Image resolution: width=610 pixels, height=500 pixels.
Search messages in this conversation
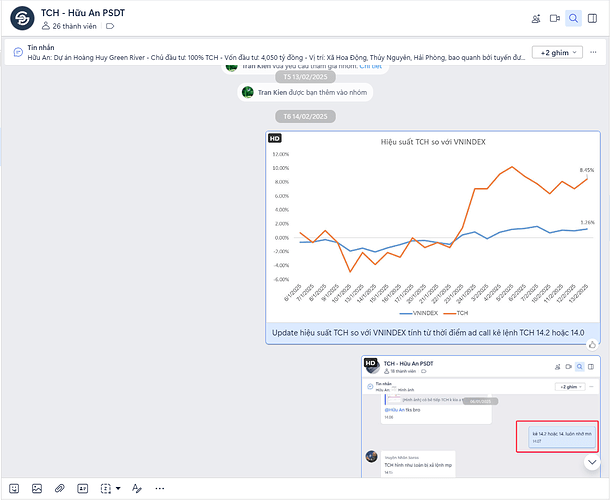[x=574, y=18]
